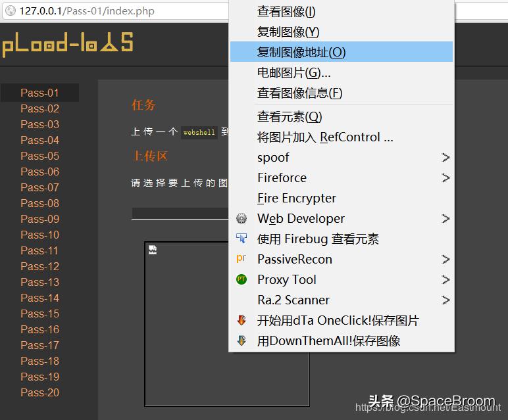Expand the Ra.2 Scanner submenu arrow

[x=445, y=300]
